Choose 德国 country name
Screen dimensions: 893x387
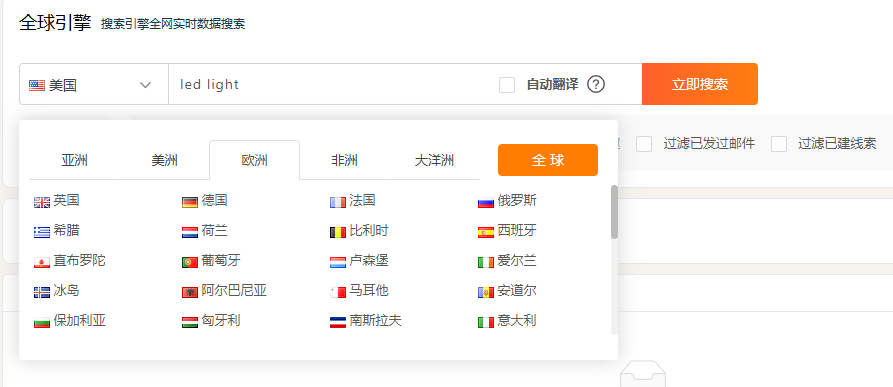click(215, 200)
